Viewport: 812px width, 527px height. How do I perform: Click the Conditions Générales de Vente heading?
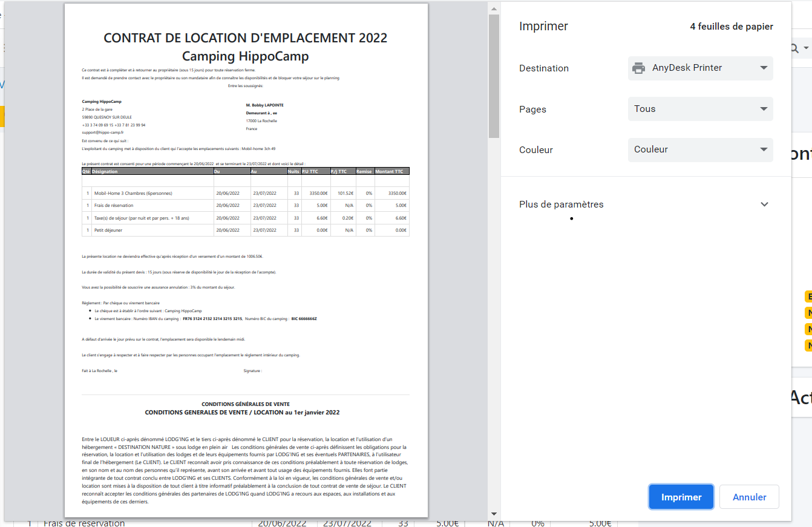point(245,404)
